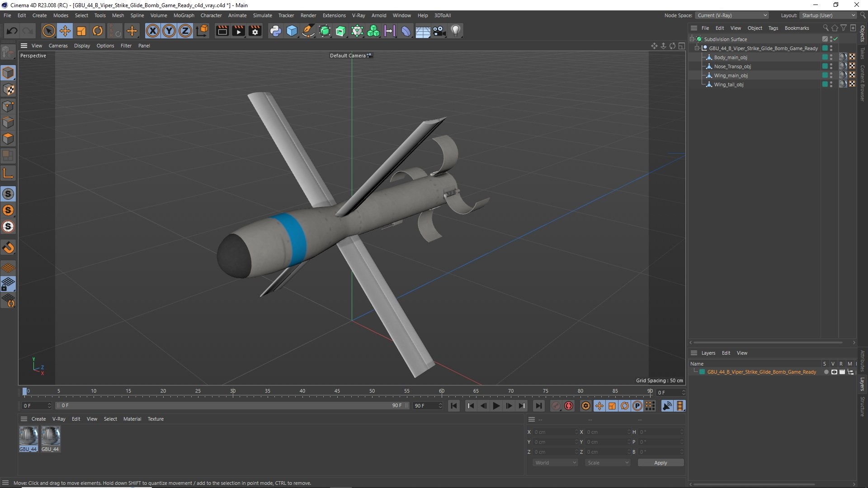Enable Model mode in left sidebar

pos(8,73)
